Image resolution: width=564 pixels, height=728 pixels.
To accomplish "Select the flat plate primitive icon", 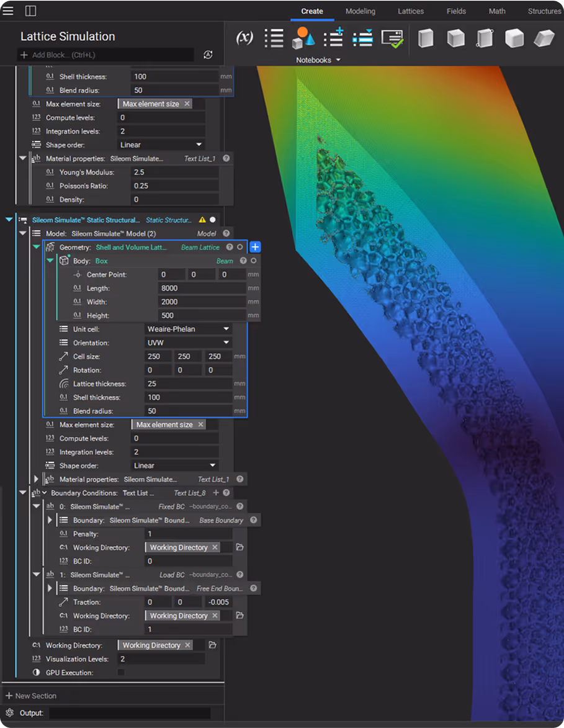I will click(544, 38).
